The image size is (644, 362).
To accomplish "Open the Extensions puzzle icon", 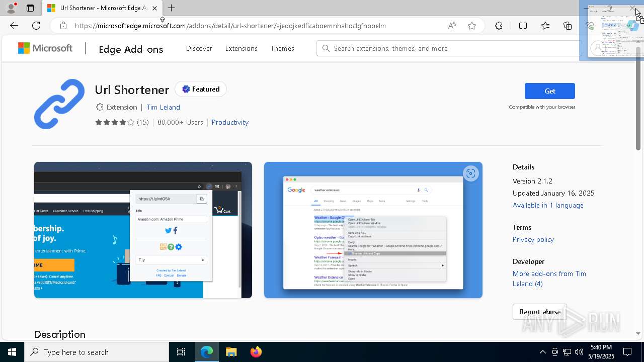I will click(499, 26).
